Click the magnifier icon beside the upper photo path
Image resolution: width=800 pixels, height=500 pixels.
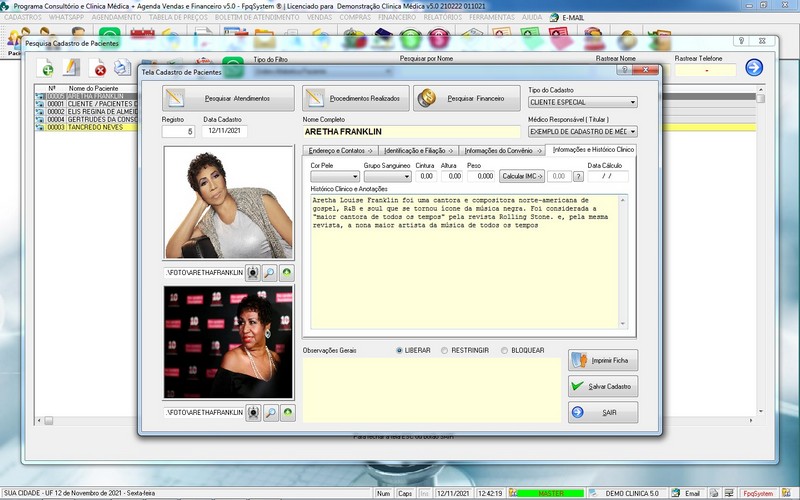270,273
